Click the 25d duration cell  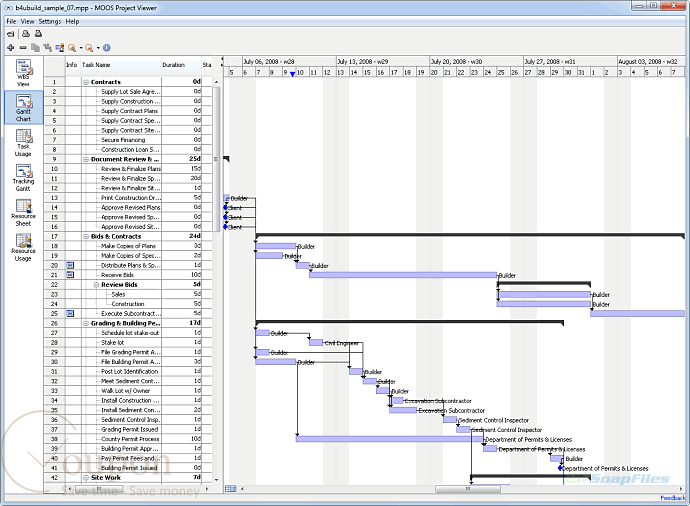point(181,159)
